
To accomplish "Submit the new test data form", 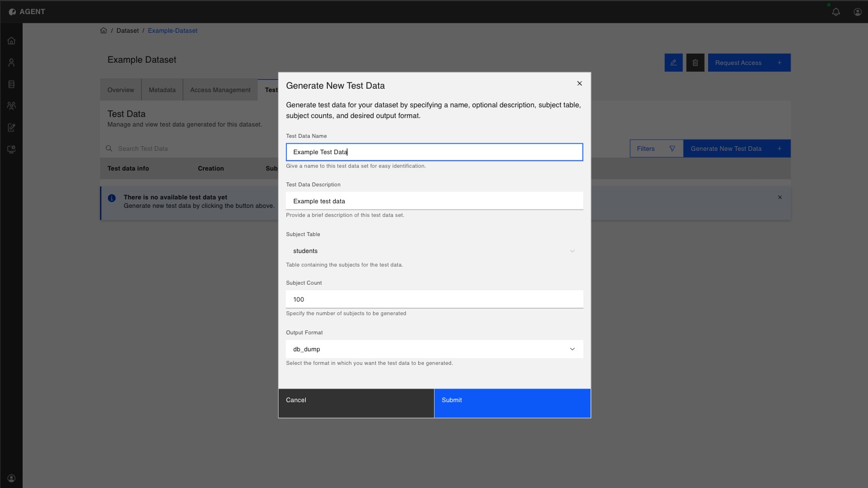I will point(512,403).
